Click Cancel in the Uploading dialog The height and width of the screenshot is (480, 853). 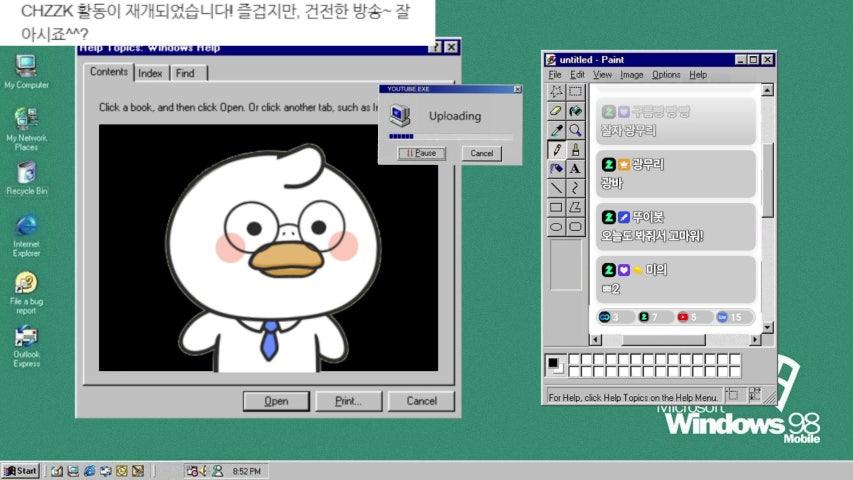(x=482, y=153)
